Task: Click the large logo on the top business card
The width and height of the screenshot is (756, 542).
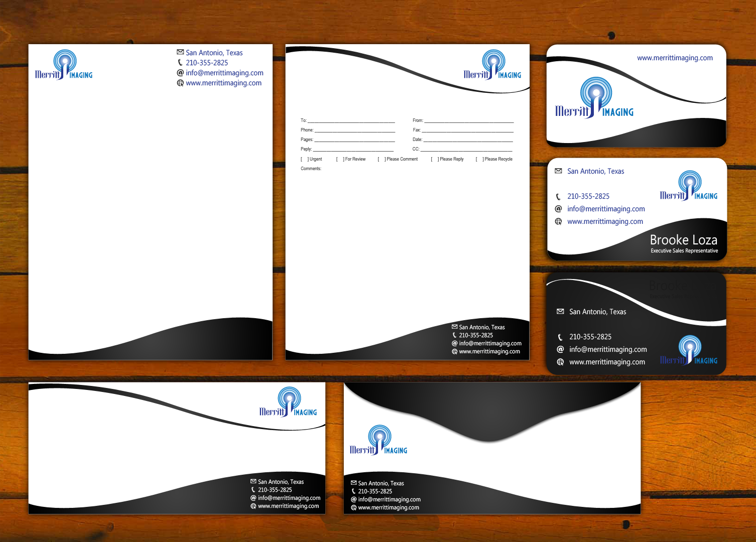Action: pos(594,98)
